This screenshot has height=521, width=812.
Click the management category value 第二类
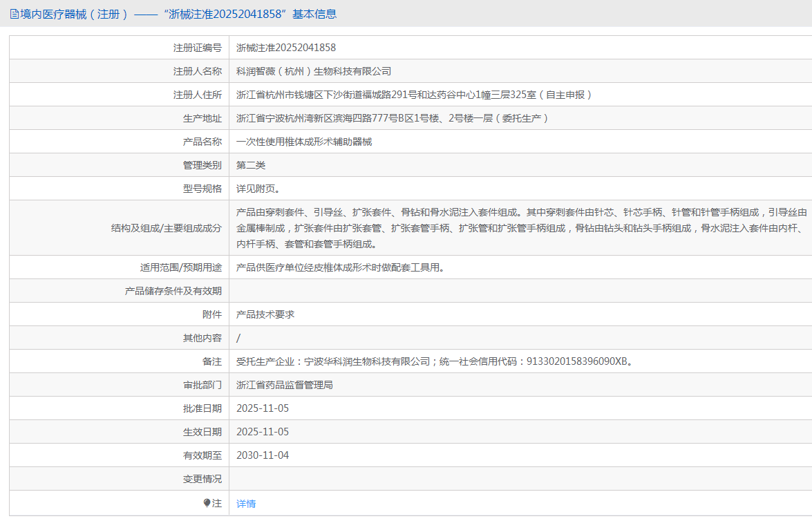click(251, 165)
